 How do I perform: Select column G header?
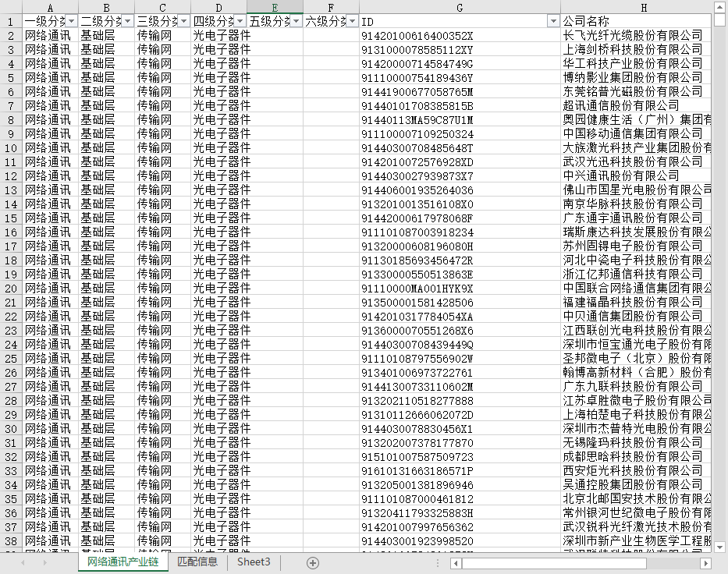click(x=460, y=8)
